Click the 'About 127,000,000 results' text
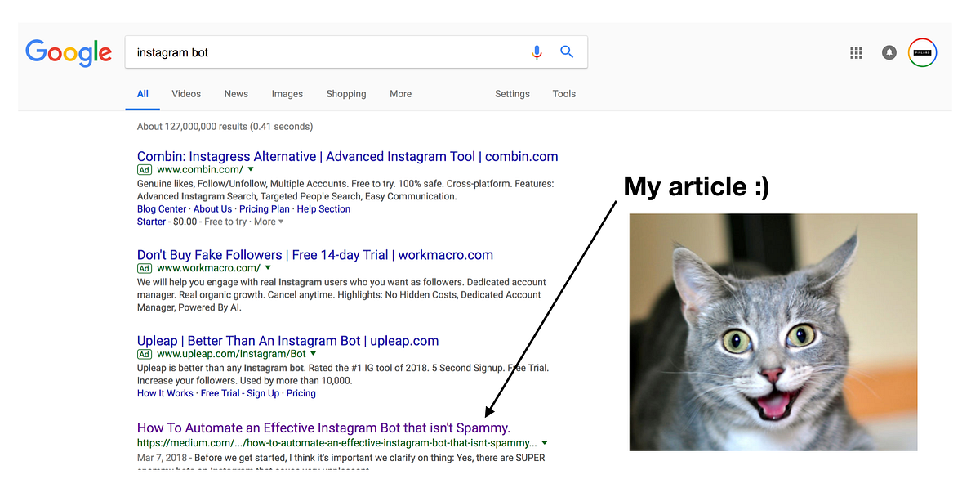 pos(225,127)
